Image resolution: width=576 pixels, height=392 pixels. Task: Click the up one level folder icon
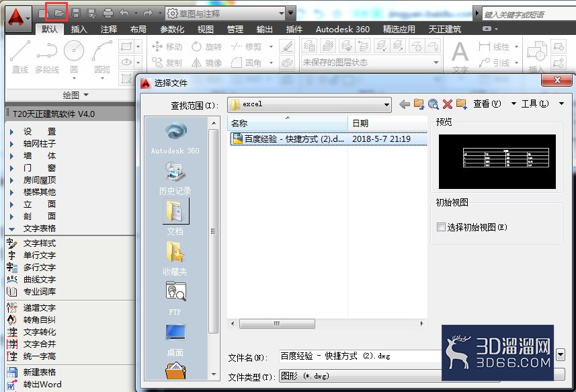(x=419, y=104)
